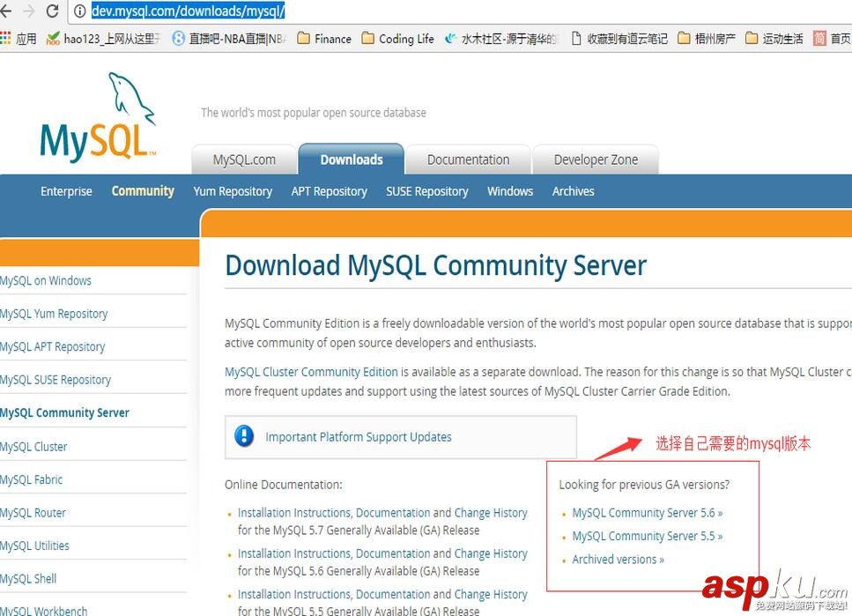
Task: Click the MySQL dolphin logo
Action: (99, 117)
